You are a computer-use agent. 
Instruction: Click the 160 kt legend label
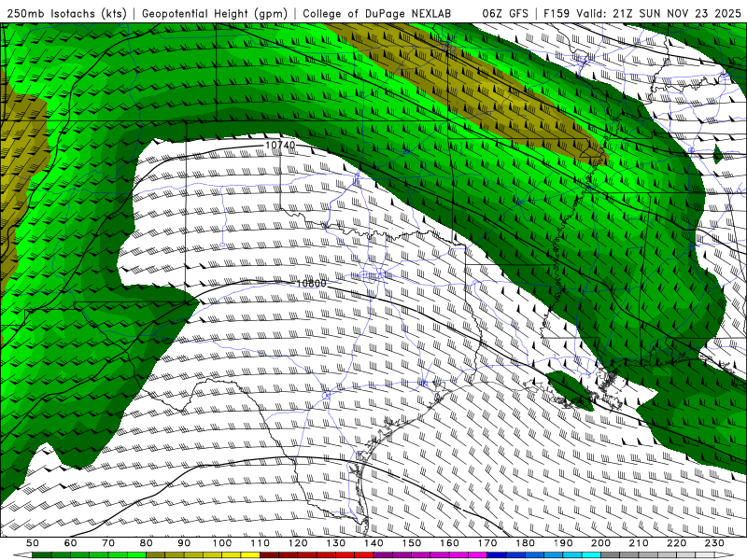[450, 543]
